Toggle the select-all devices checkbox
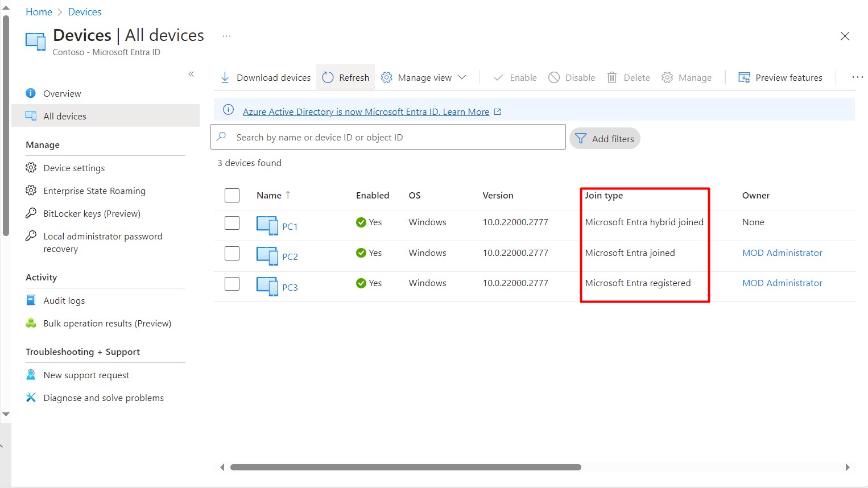Screen dimensions: 868x488 (232, 196)
